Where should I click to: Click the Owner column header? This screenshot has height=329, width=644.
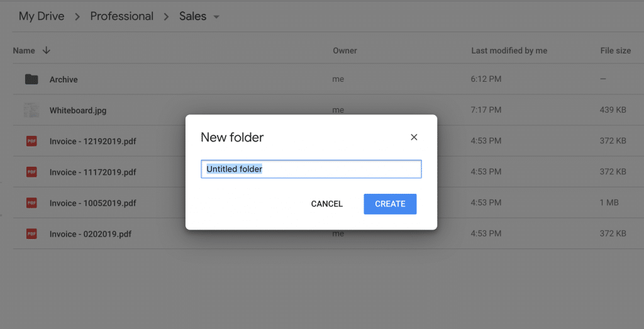point(345,50)
